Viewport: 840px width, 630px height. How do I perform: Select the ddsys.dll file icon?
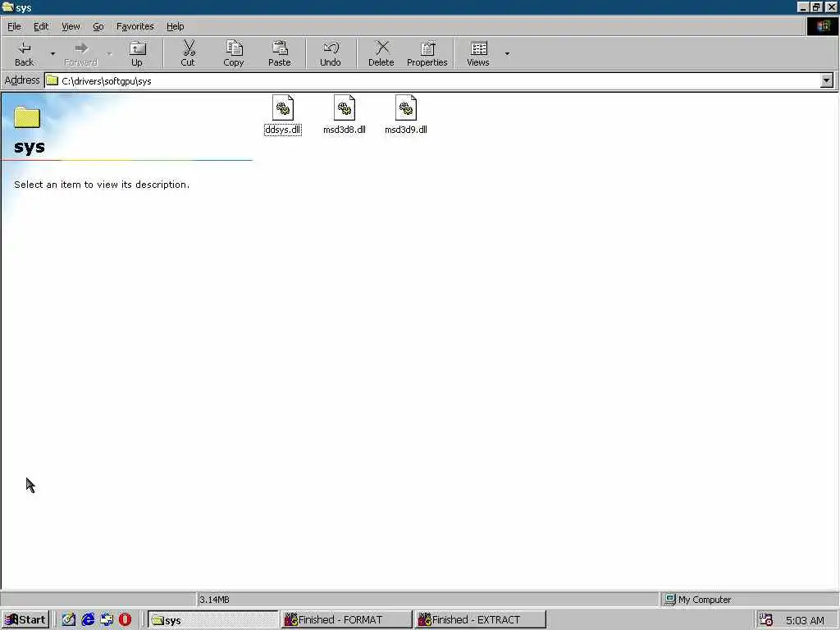coord(283,107)
